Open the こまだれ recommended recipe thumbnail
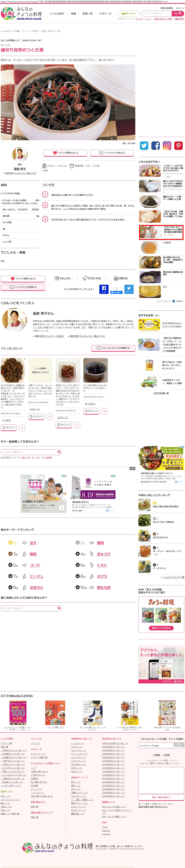Screen dimensions: 185x868 pyautogui.click(x=150, y=248)
